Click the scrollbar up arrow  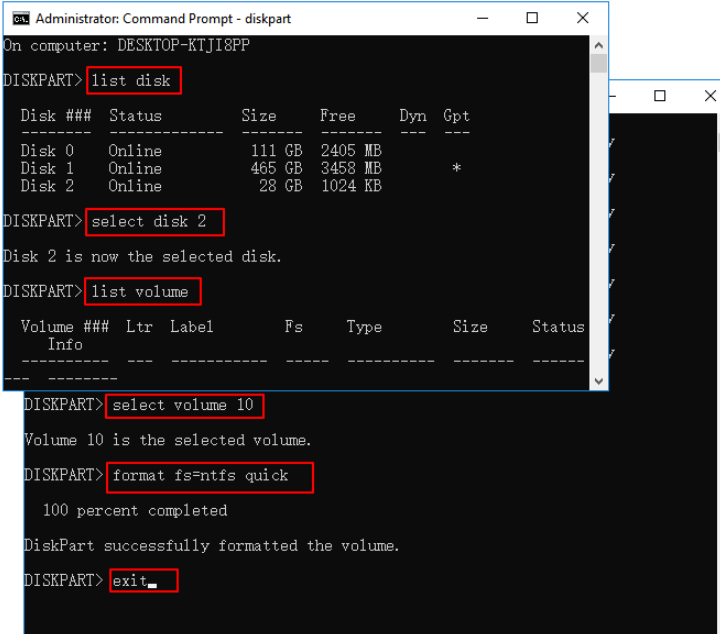599,44
